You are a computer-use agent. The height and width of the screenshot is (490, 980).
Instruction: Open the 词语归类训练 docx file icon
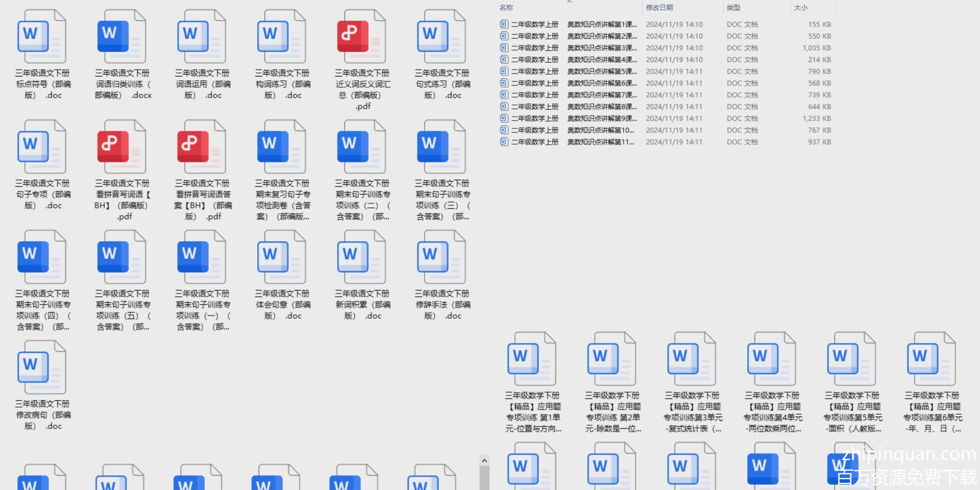click(122, 37)
